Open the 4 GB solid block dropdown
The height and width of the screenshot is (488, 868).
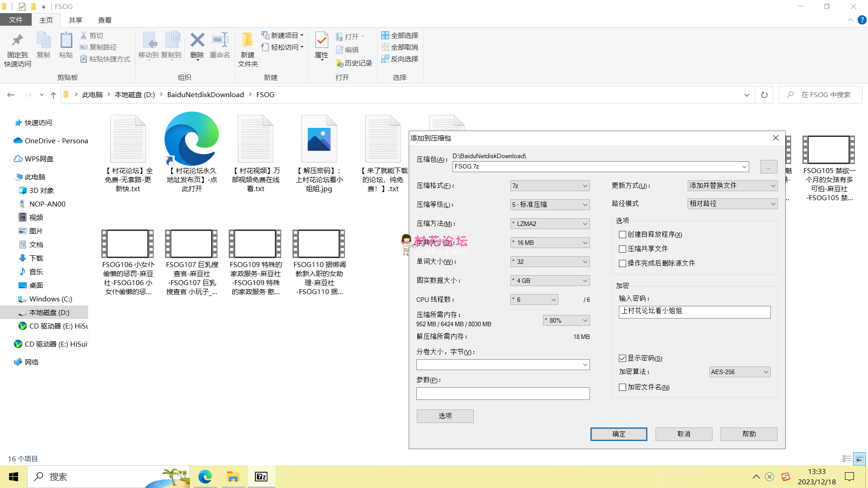550,281
